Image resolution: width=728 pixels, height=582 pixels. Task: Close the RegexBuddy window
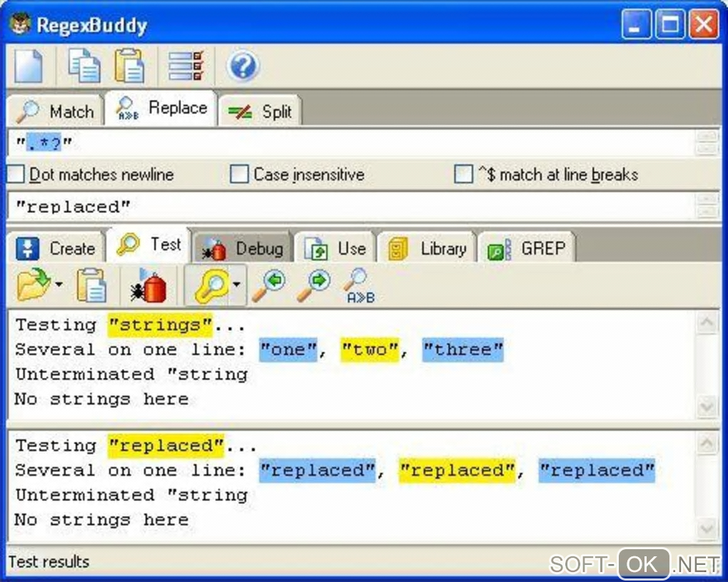tap(704, 24)
